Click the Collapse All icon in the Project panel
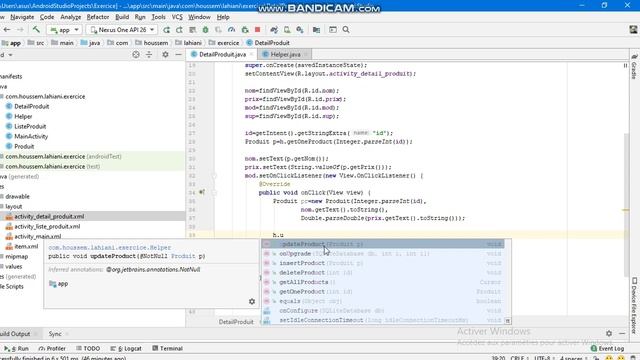 pos(149,55)
